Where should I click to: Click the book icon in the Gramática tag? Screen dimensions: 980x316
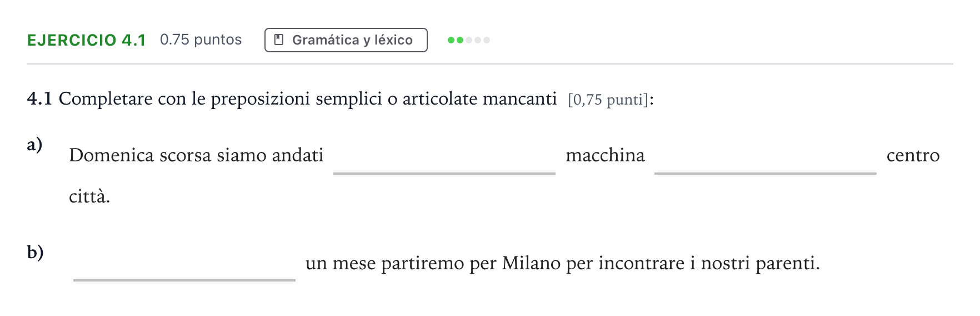click(x=279, y=40)
